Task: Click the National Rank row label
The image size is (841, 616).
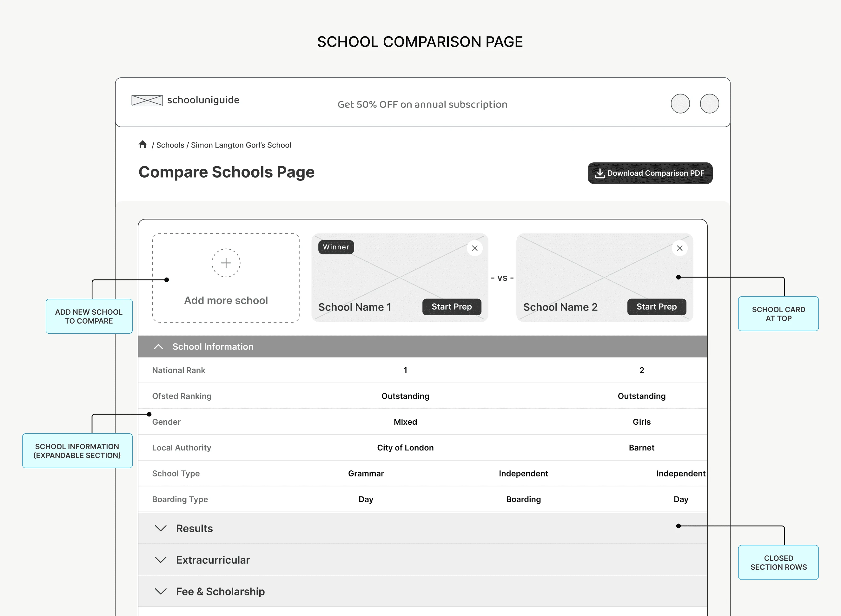Action: click(179, 370)
